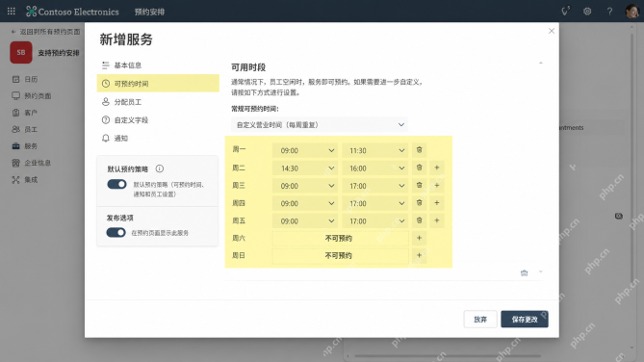Delete the 周五 time slot

click(x=420, y=220)
